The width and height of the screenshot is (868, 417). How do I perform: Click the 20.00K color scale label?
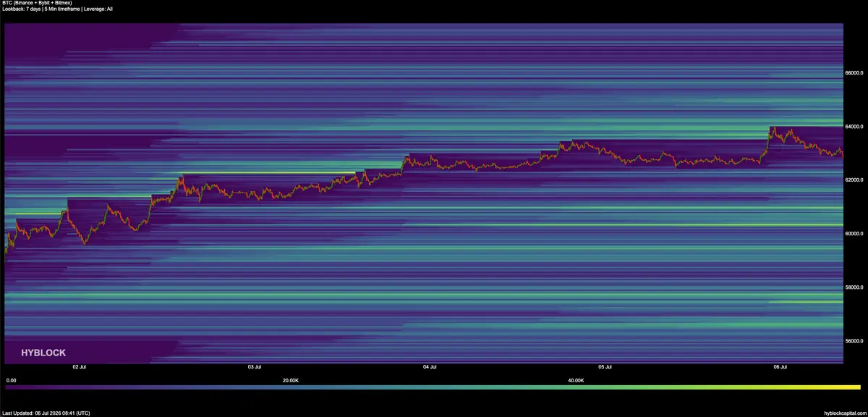tap(291, 380)
